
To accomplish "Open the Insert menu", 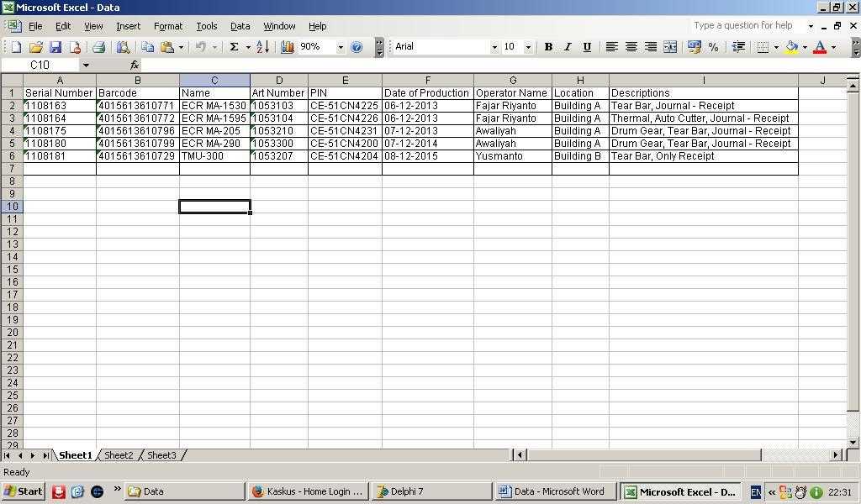I will point(128,26).
